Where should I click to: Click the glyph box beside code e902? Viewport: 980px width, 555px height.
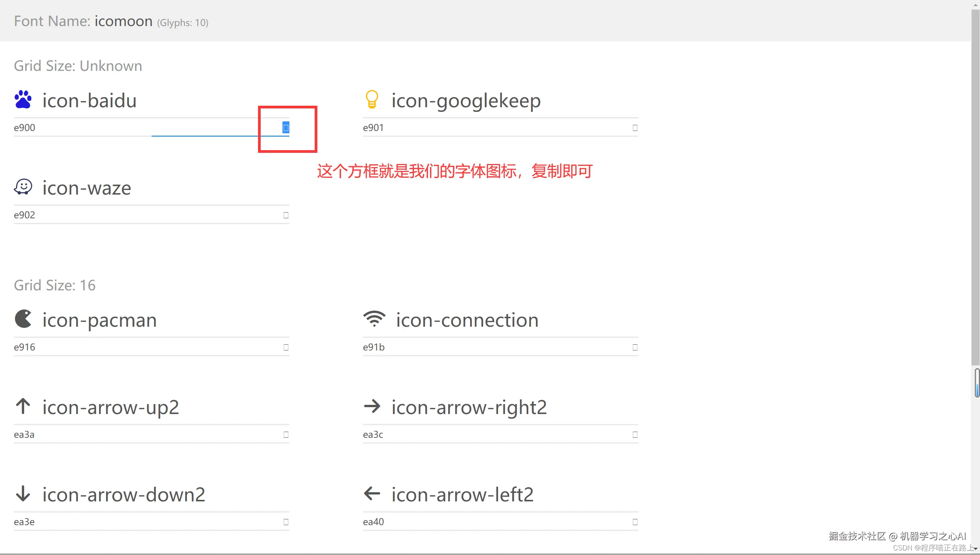[x=286, y=215]
